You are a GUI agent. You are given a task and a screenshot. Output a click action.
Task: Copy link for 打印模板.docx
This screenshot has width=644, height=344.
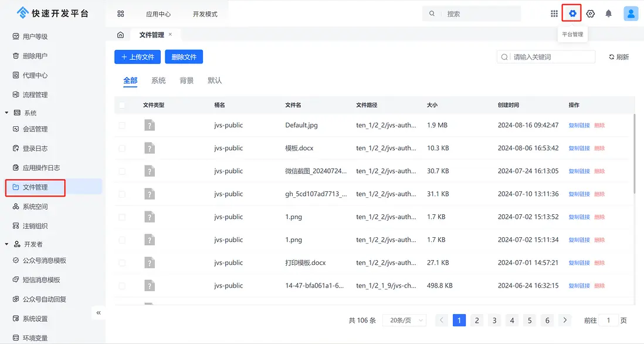pos(579,263)
